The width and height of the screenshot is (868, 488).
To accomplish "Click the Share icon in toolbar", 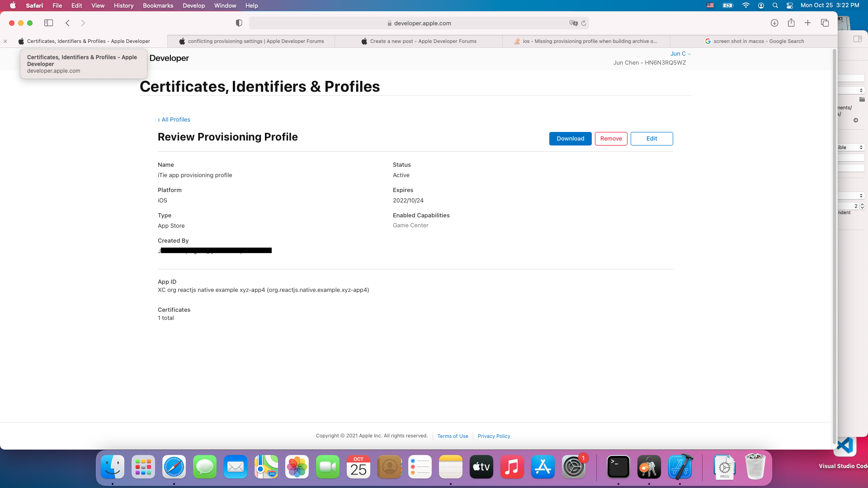I will 791,23.
